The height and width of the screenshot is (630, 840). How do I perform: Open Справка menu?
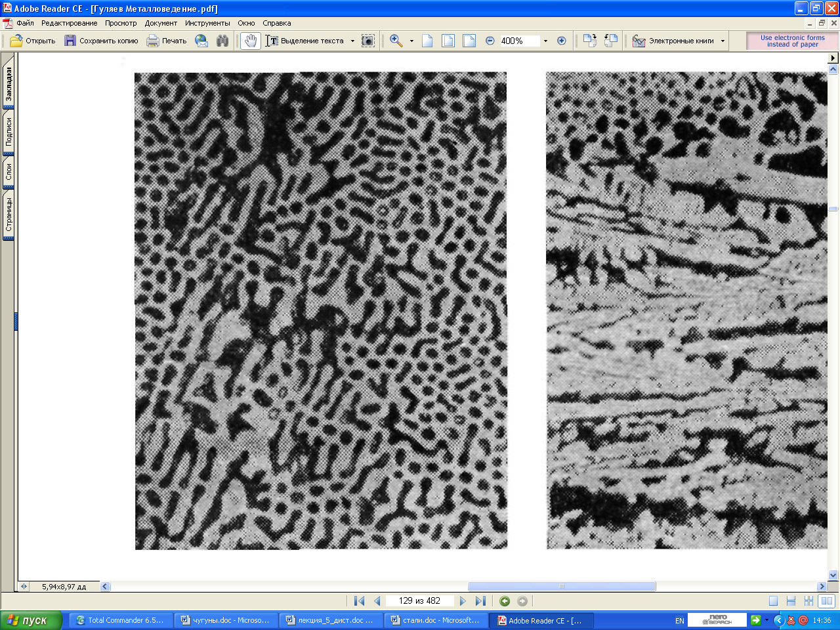pos(276,23)
